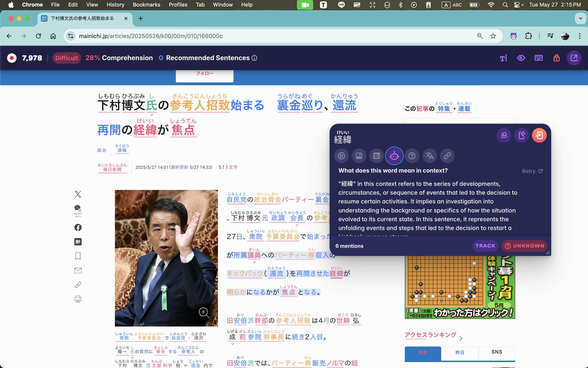Viewport: 588px width, 368px height.
Task: Click the orange lock icon in extension toolbar
Action: [x=556, y=58]
